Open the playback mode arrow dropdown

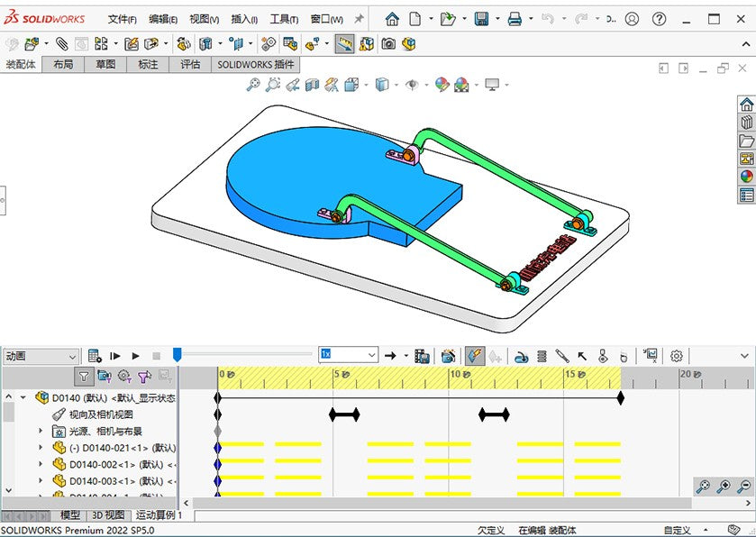[x=405, y=356]
